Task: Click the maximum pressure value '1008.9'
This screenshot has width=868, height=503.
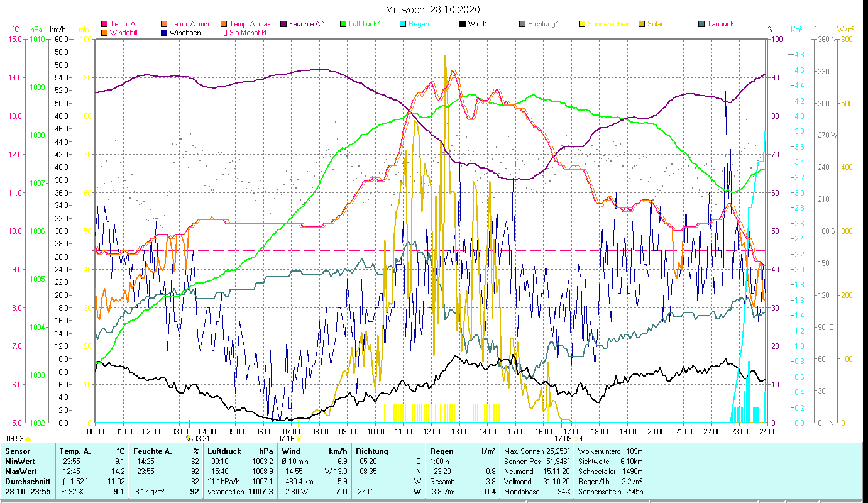Action: (263, 472)
